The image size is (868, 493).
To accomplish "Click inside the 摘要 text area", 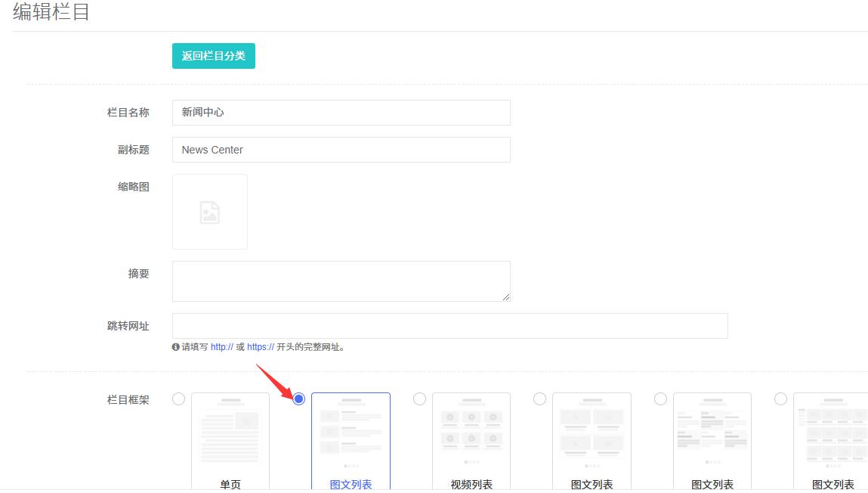I will [x=341, y=281].
